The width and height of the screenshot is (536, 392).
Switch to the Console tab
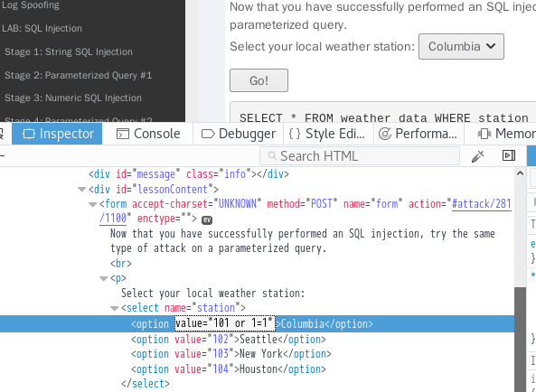pyautogui.click(x=147, y=134)
